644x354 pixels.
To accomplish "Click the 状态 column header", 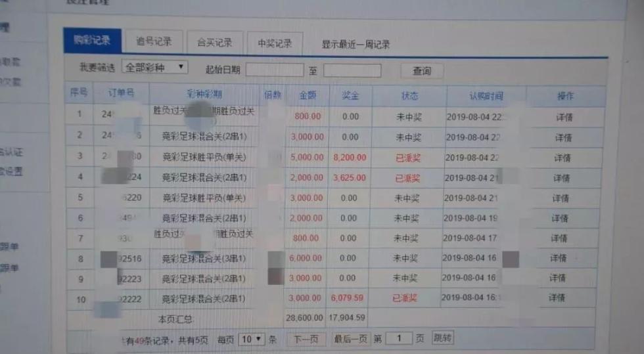I will click(409, 96).
